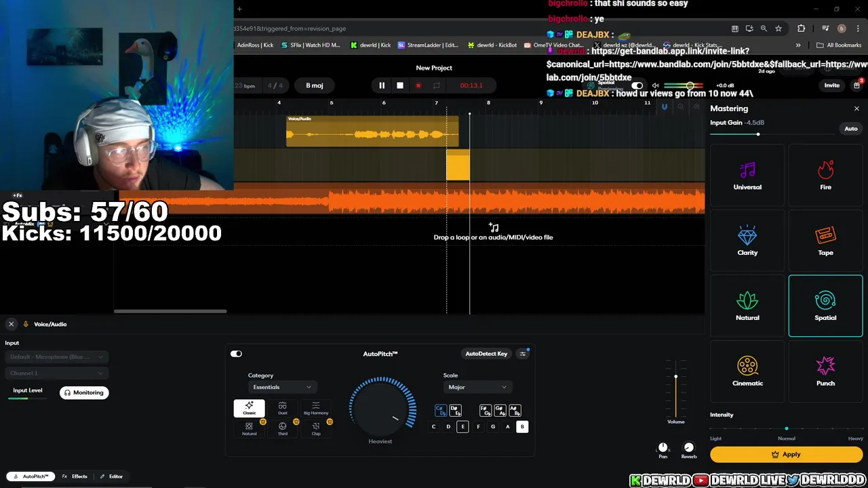Open the B maj key selector
868x488 pixels.
(315, 85)
